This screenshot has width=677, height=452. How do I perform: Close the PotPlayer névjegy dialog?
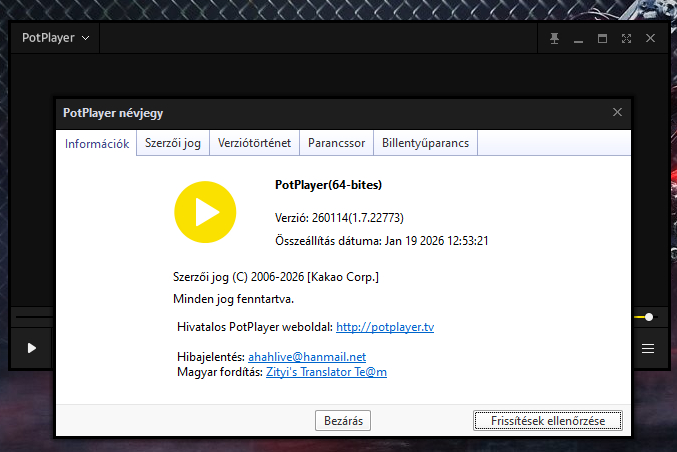(x=618, y=113)
